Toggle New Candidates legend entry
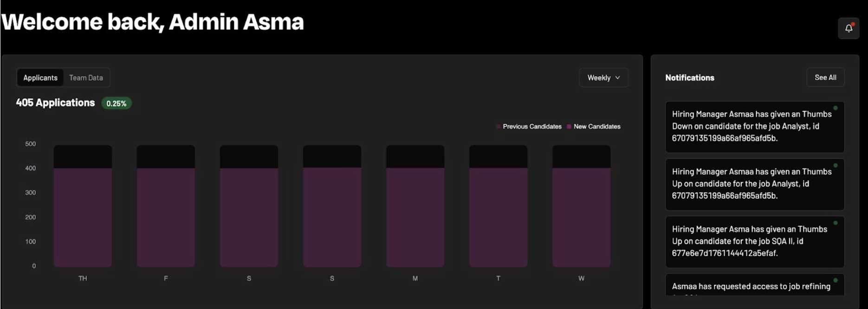This screenshot has width=868, height=309. click(594, 127)
